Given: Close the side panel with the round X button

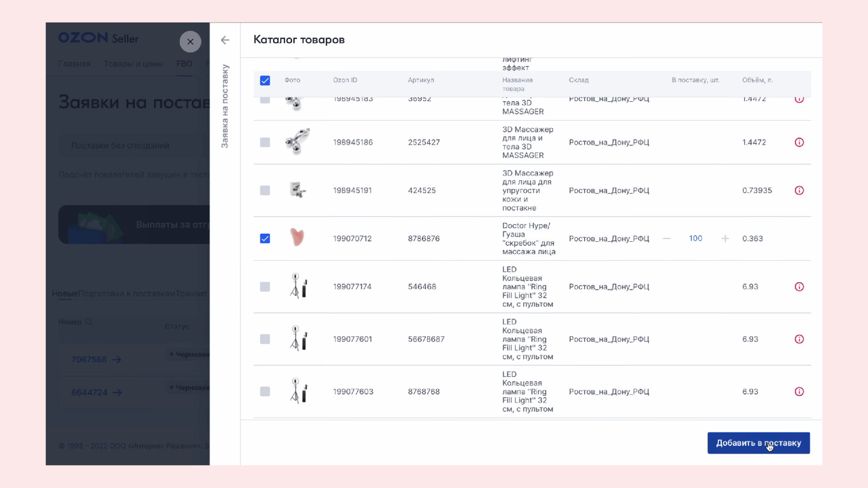Looking at the screenshot, I should tap(190, 42).
